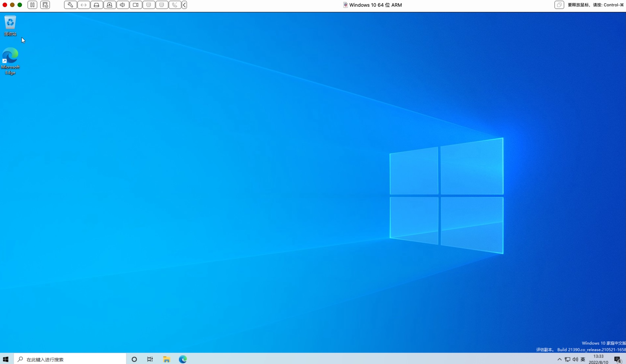This screenshot has height=364, width=626.
Task: Click the Windows 10 64 位 ARM title
Action: [375, 5]
